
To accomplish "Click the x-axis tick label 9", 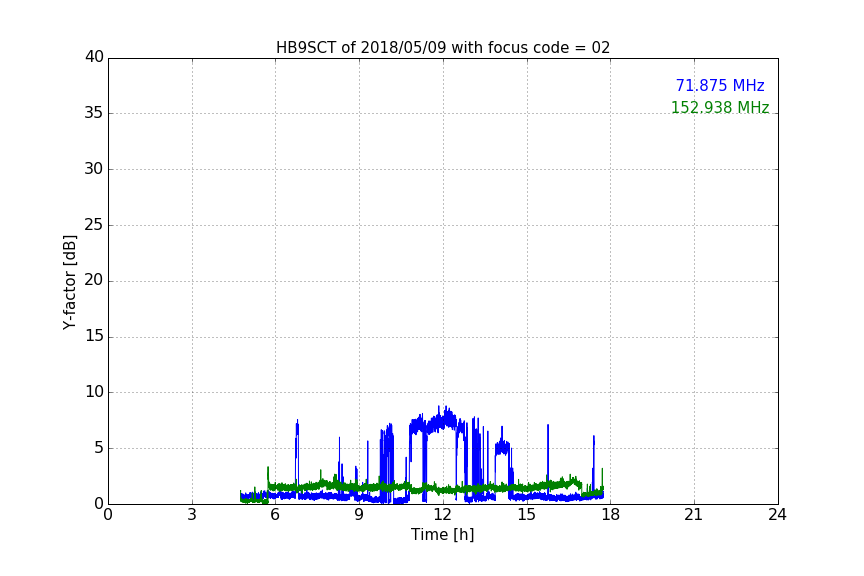I will (359, 515).
